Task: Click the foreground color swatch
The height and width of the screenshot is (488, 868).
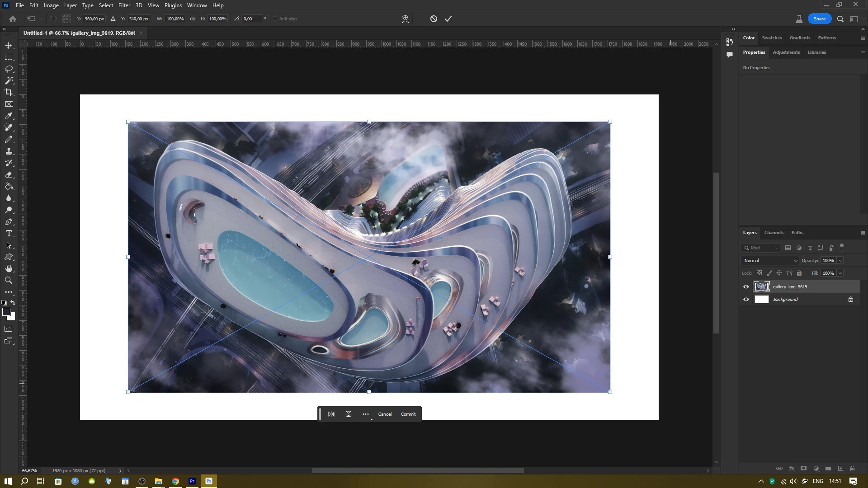Action: click(x=6, y=312)
